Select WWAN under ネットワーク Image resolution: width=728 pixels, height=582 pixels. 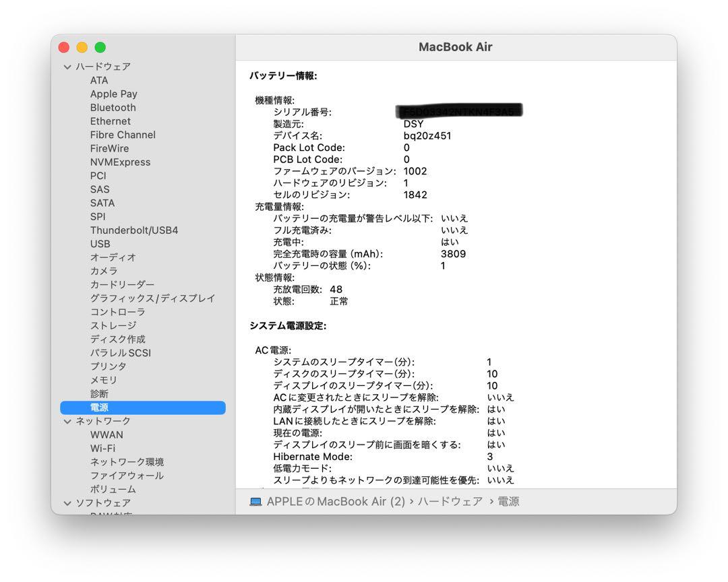click(x=107, y=435)
